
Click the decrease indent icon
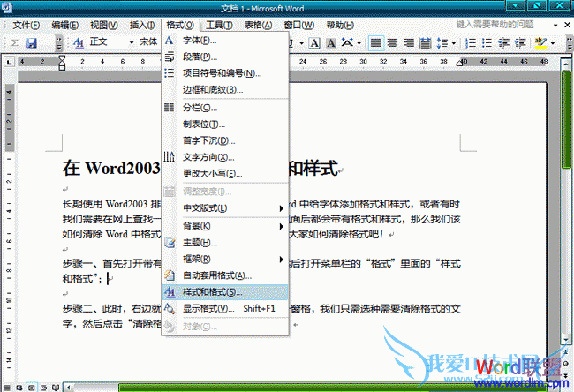(503, 43)
